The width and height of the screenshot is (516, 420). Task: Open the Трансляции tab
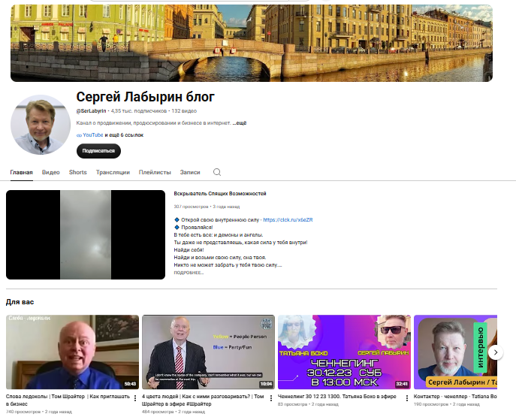113,172
